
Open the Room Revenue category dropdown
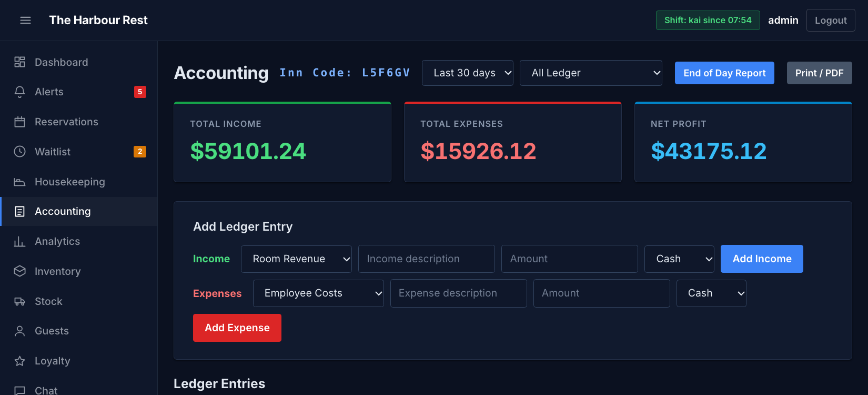pos(296,259)
